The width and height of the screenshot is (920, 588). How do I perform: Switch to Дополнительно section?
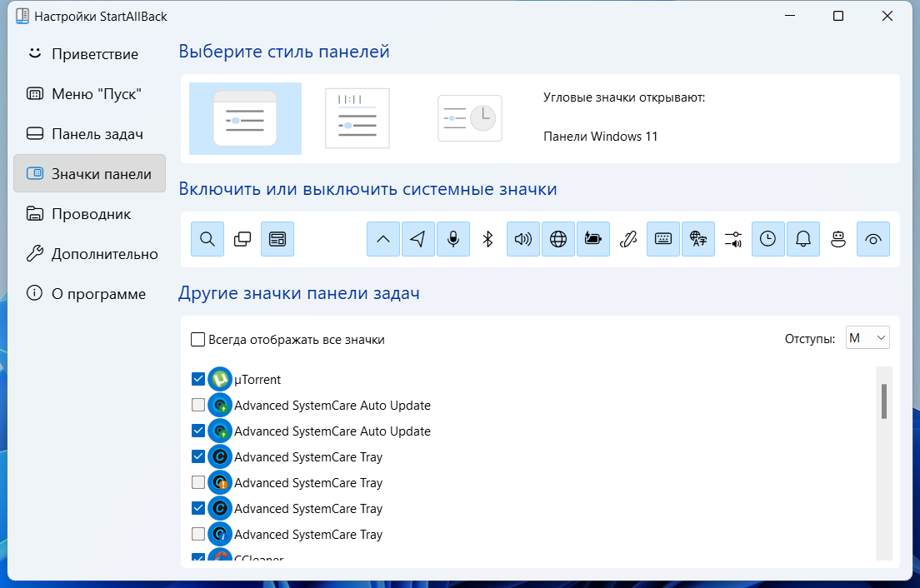[90, 254]
